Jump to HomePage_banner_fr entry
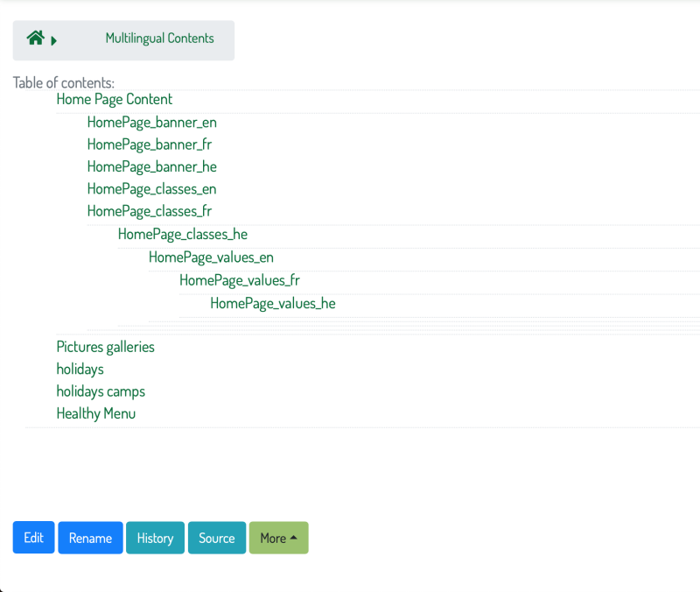 (149, 144)
